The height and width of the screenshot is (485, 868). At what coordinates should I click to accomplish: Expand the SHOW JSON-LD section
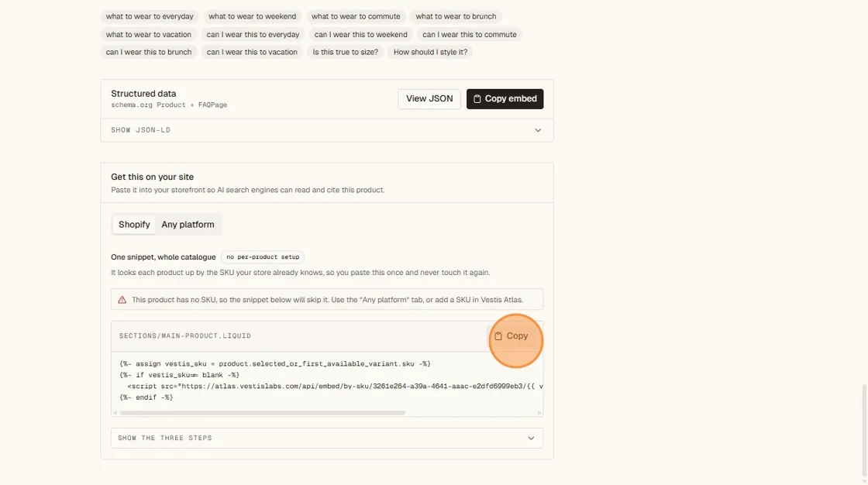click(326, 130)
